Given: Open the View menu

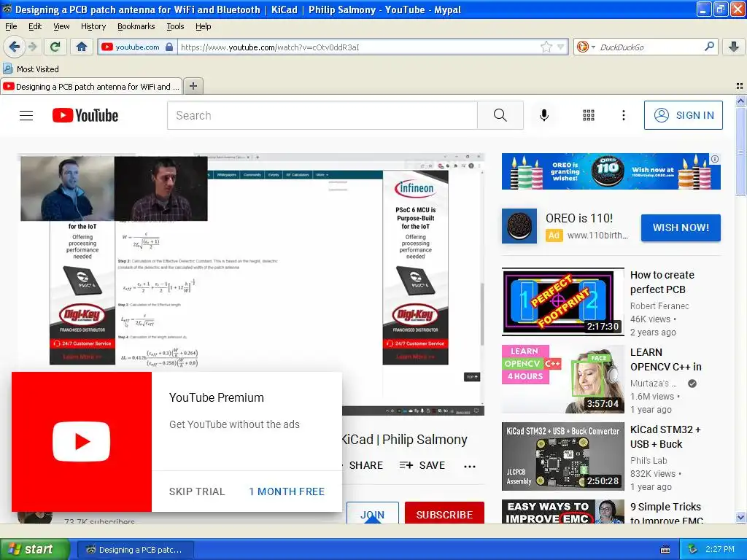Looking at the screenshot, I should click(x=61, y=26).
